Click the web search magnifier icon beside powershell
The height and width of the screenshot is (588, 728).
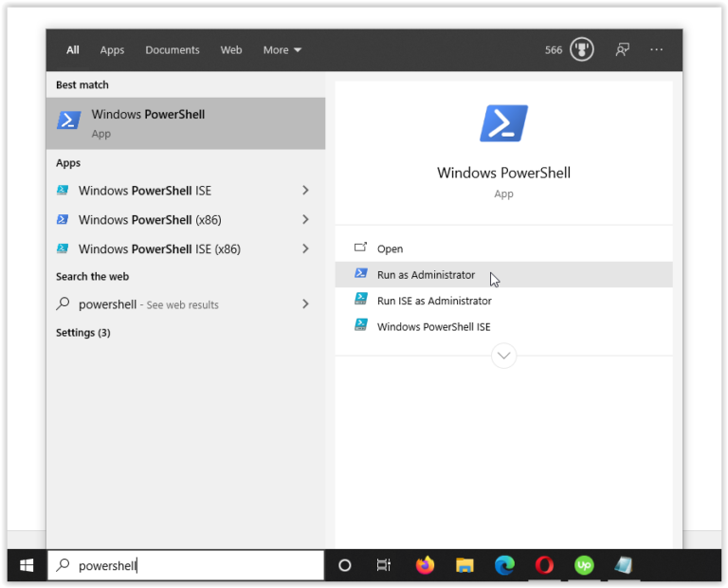point(63,303)
